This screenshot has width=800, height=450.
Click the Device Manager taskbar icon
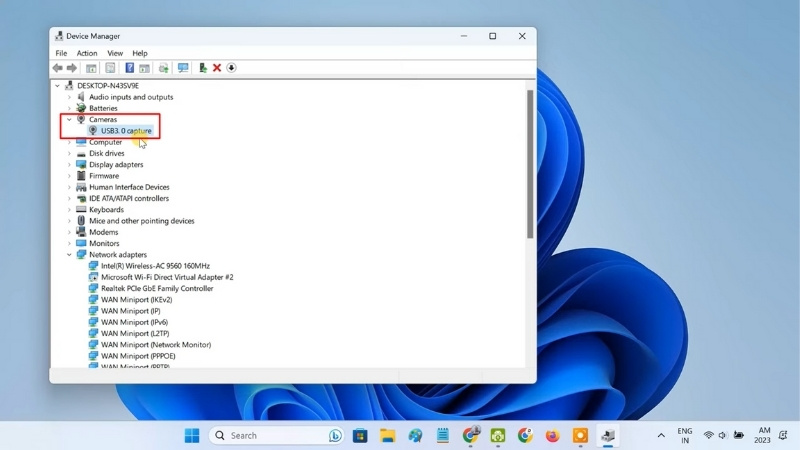tap(608, 436)
